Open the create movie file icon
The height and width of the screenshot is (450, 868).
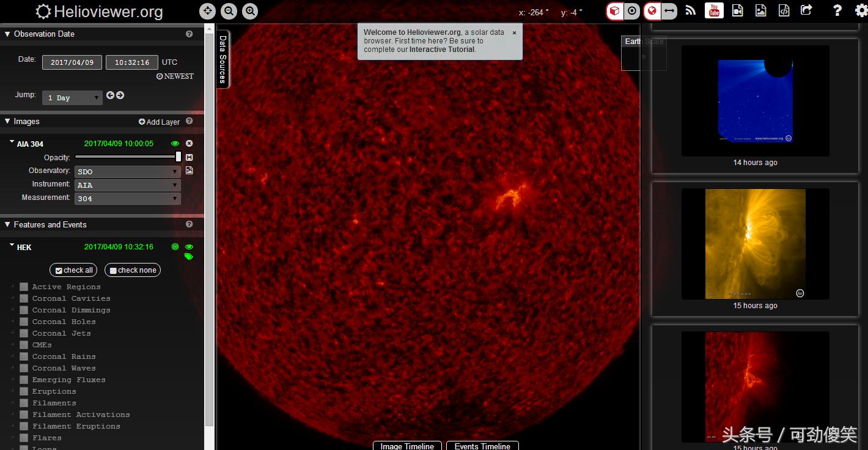tap(738, 10)
